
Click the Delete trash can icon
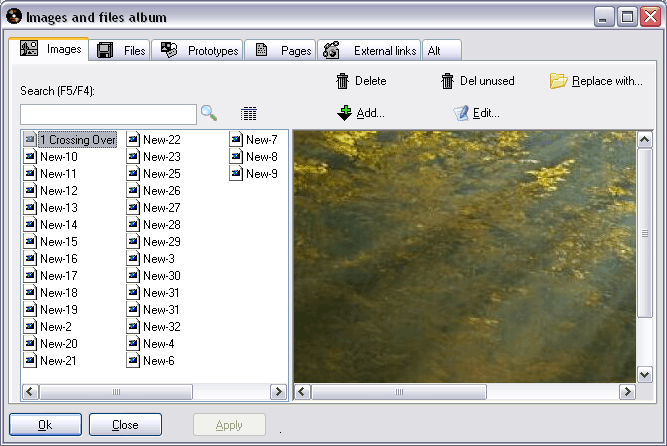pos(343,81)
